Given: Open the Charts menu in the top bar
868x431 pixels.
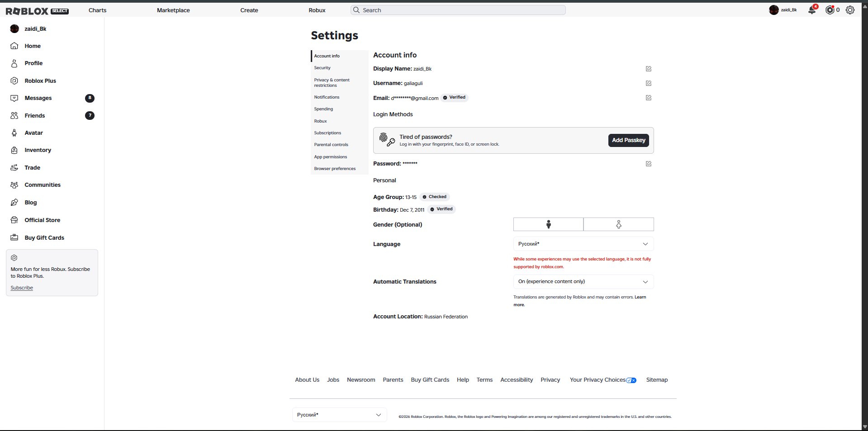Looking at the screenshot, I should (98, 10).
